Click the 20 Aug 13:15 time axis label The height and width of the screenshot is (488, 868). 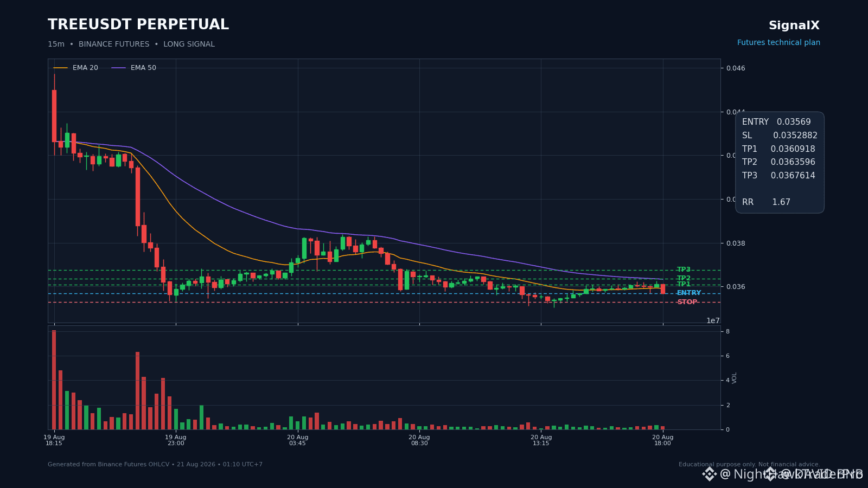tap(541, 440)
